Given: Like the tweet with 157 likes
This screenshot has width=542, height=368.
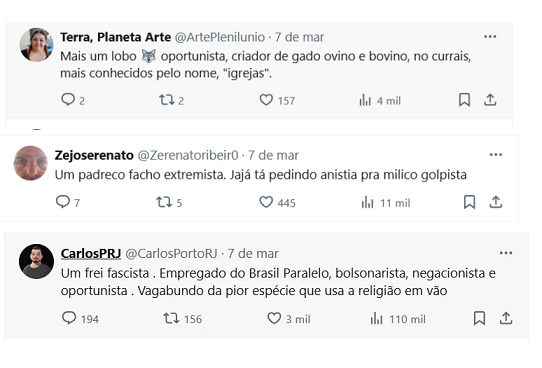Looking at the screenshot, I should coord(266,100).
